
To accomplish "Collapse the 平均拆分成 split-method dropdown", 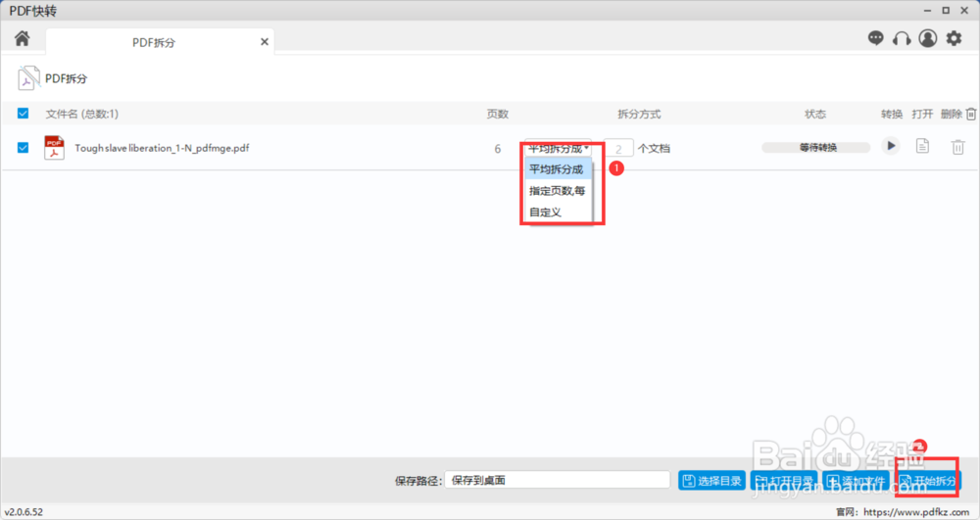I will tap(559, 148).
